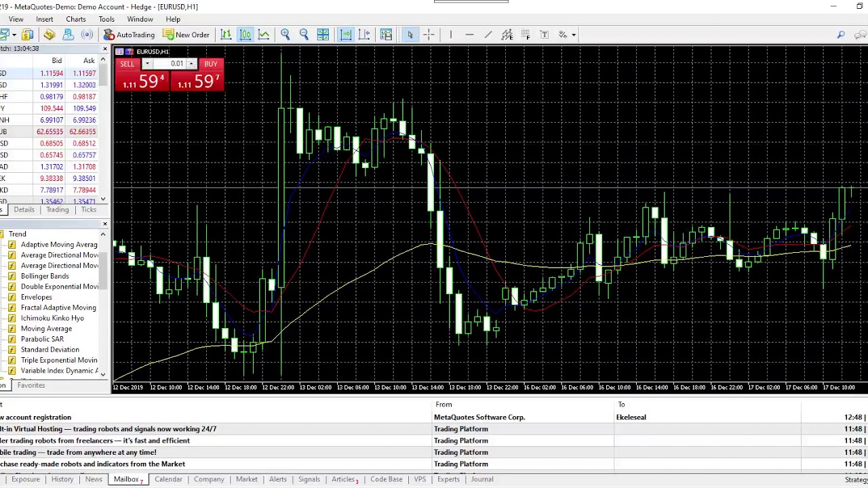Select the text label tool
The image size is (868, 488).
(544, 35)
